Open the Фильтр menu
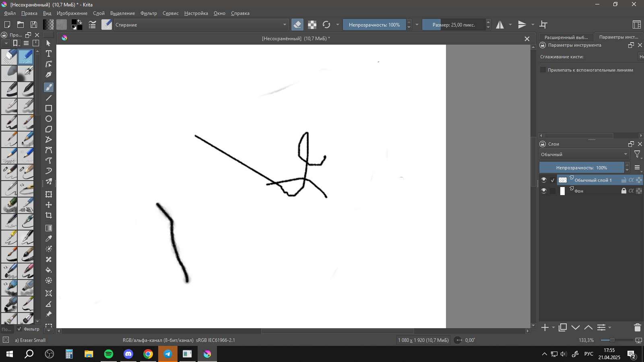Screen dimensions: 644x362 click(149, 13)
